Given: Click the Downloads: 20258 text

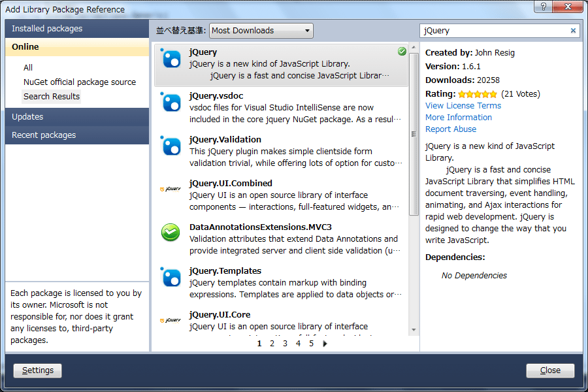Looking at the screenshot, I should coord(463,80).
